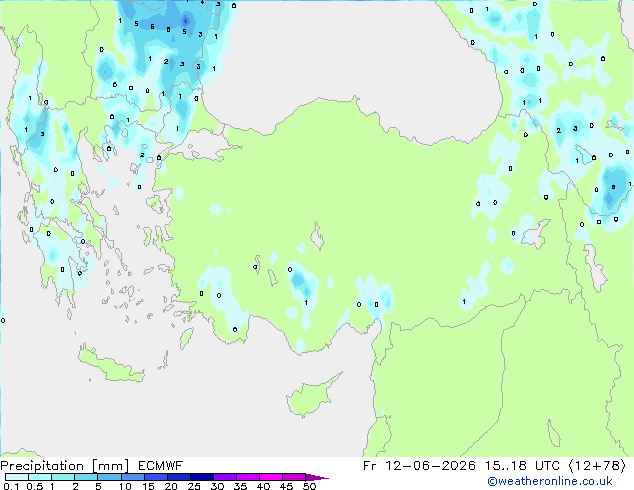
Task: Click the above-50 mm legend arrow tip
Action: (x=317, y=477)
